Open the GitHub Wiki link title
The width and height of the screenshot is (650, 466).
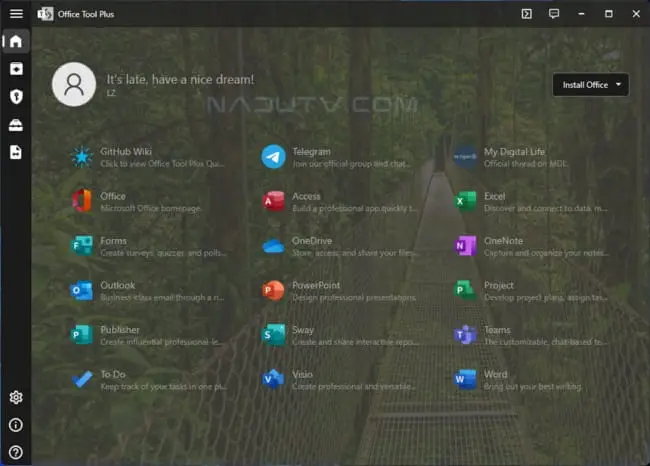(126, 151)
